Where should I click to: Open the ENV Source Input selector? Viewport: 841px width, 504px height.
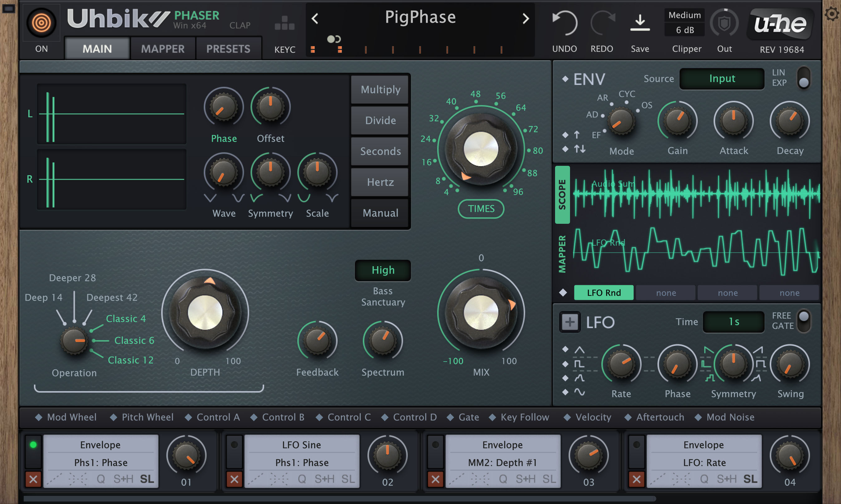722,79
